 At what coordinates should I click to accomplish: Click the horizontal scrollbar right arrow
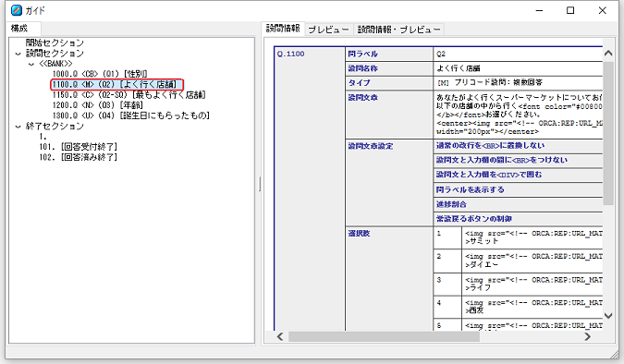tap(587, 337)
